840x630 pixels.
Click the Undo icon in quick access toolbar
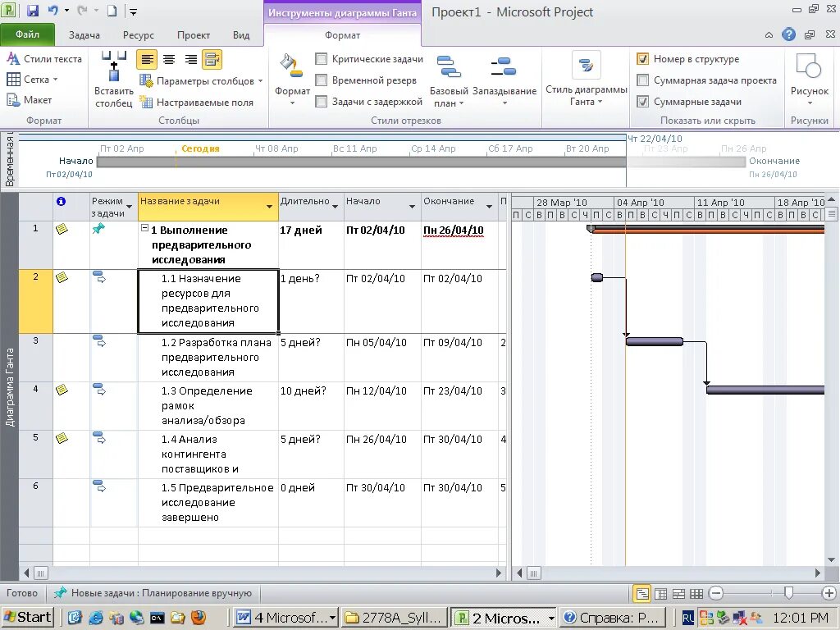pyautogui.click(x=53, y=11)
